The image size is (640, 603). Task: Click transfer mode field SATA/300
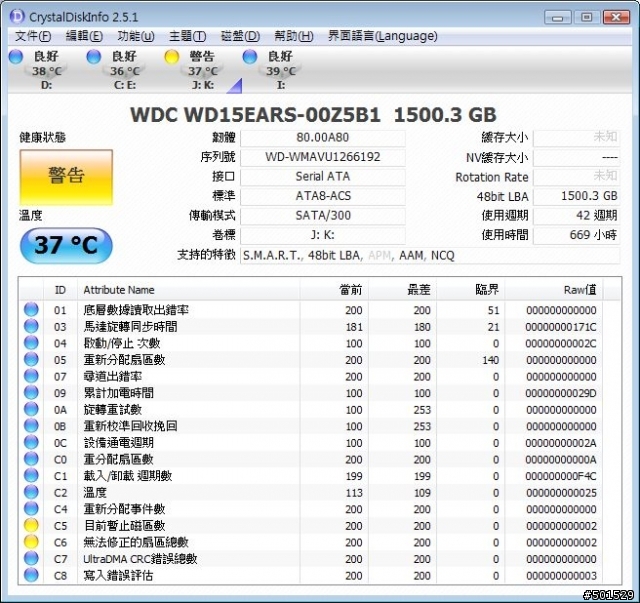[323, 216]
